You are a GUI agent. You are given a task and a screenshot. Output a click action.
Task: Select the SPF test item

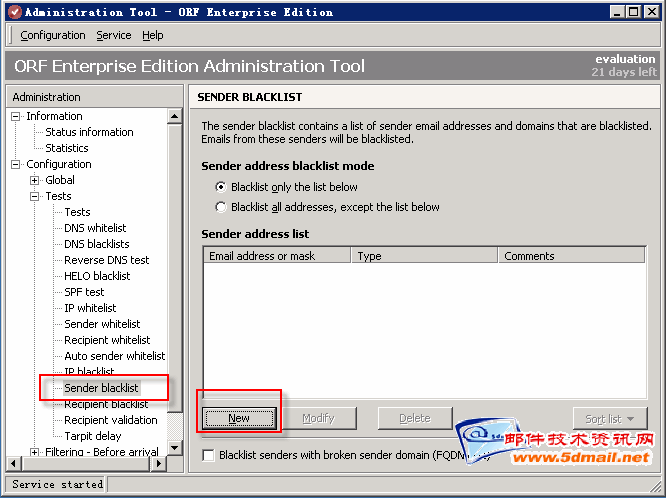(84, 292)
